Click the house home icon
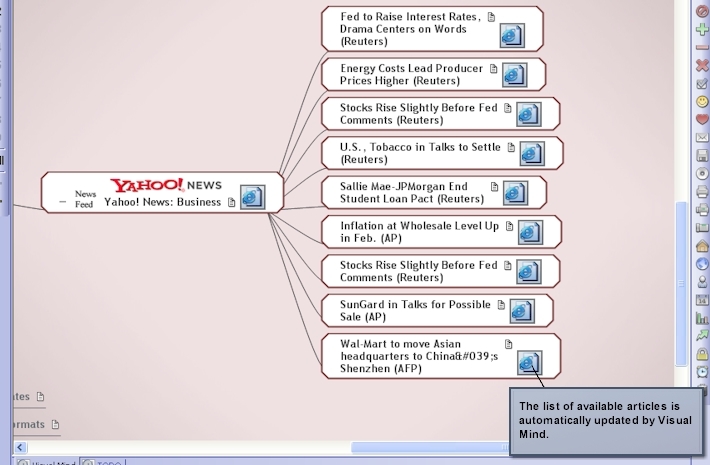 (702, 246)
